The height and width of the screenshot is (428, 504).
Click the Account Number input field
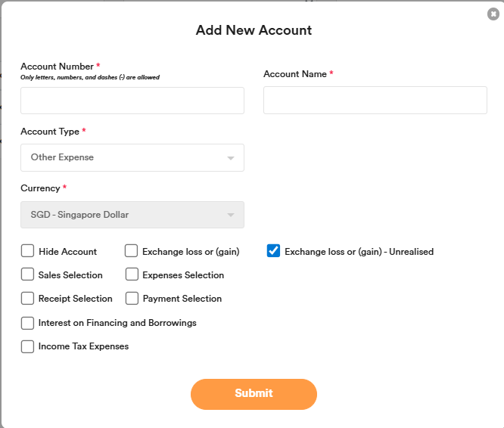tap(132, 101)
